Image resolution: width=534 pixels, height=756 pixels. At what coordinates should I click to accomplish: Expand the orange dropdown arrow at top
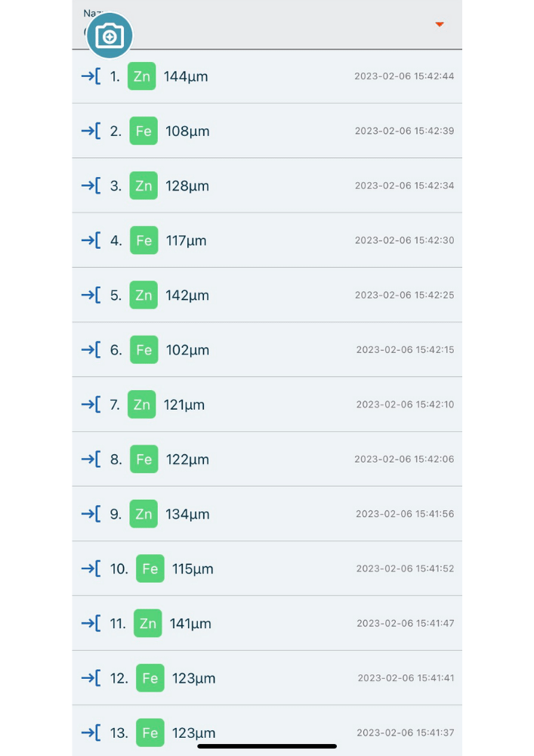pyautogui.click(x=439, y=24)
